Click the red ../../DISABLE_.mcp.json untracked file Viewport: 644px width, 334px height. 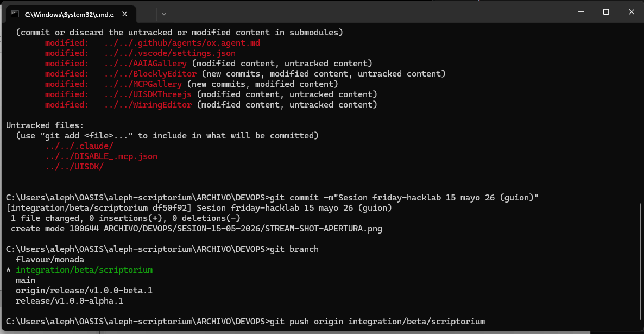pyautogui.click(x=101, y=156)
